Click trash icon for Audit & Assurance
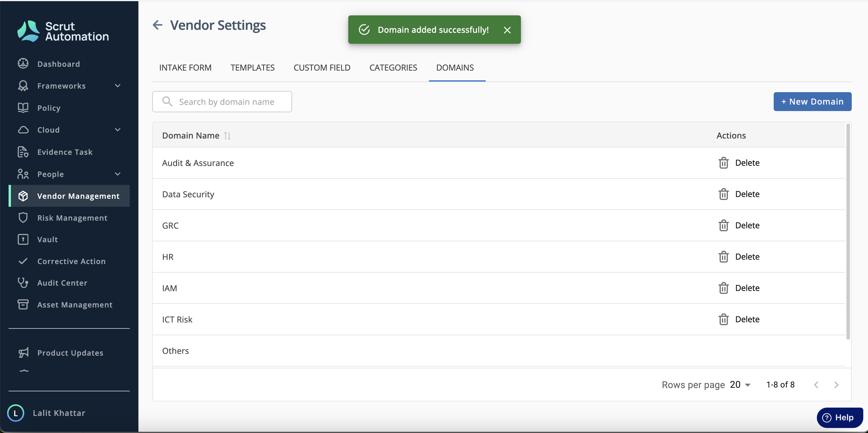868x433 pixels. tap(723, 163)
